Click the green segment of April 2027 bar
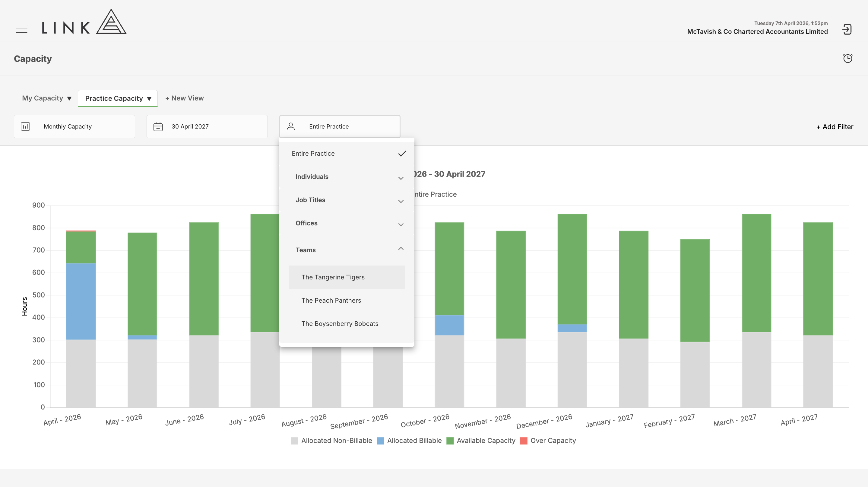 pyautogui.click(x=818, y=279)
